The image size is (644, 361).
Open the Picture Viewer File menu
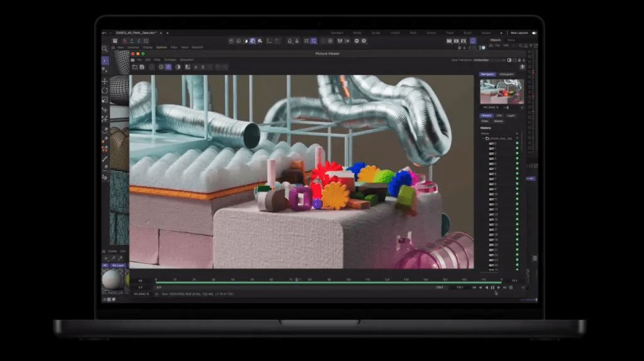tap(139, 60)
